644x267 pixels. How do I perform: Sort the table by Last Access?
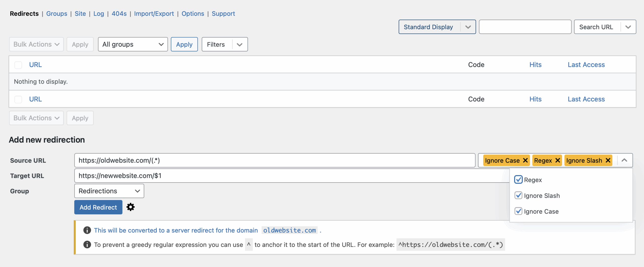[586, 65]
